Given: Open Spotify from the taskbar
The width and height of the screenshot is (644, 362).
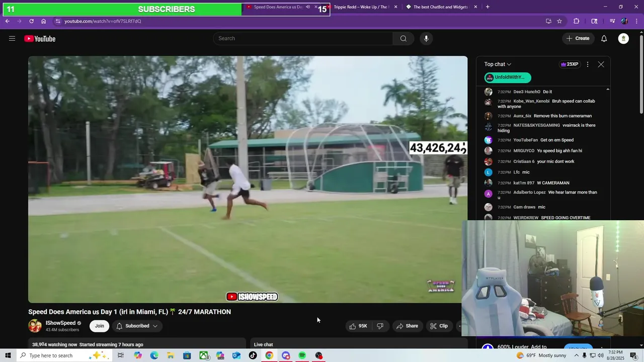Looking at the screenshot, I should (x=302, y=355).
